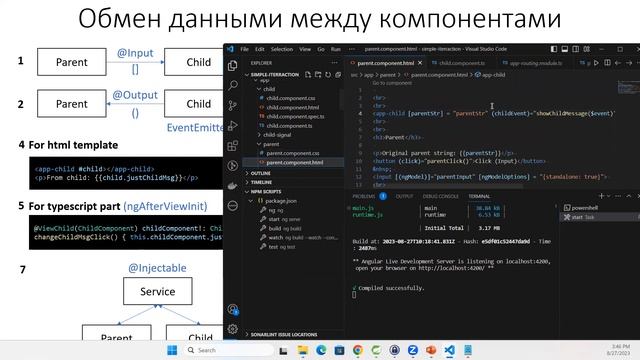Switch to the Output panel tab
The height and width of the screenshot is (360, 640).
(x=404, y=196)
